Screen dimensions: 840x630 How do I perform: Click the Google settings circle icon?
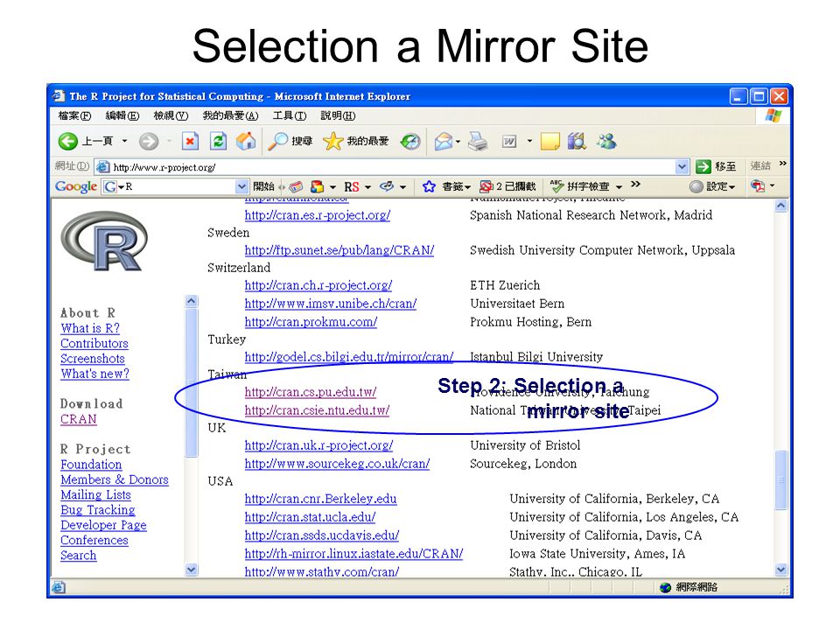pos(696,186)
